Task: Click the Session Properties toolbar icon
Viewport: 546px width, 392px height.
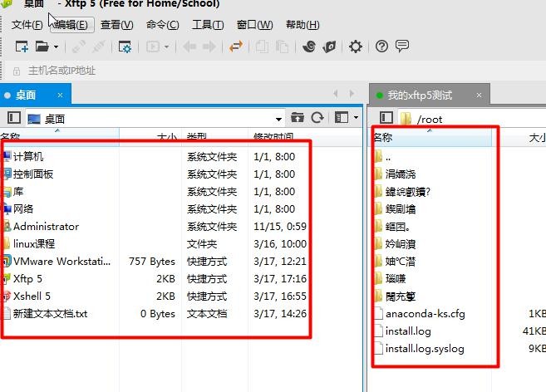Action: pos(125,47)
